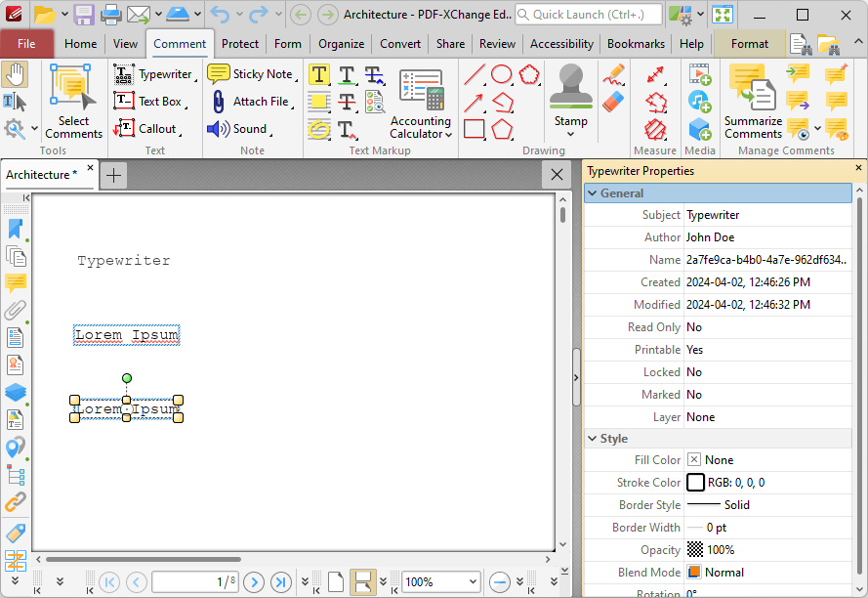Viewport: 868px width, 598px height.
Task: Toggle the Read Only value No
Action: (694, 327)
